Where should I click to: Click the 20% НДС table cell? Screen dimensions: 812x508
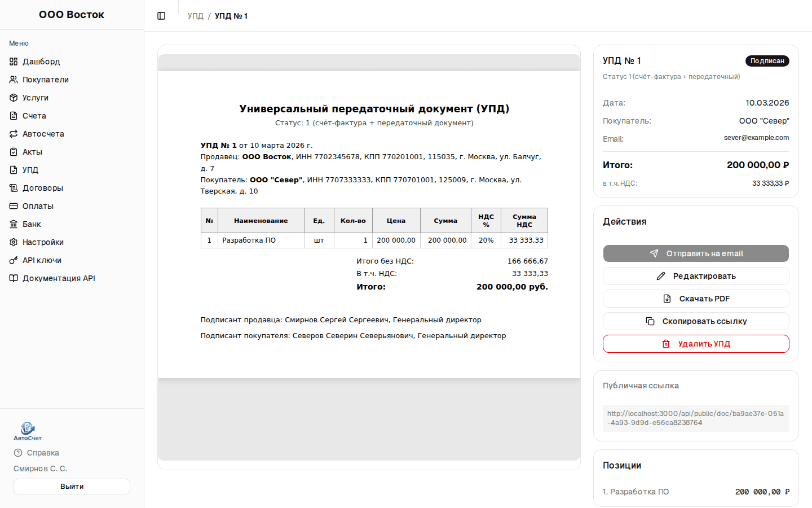point(486,240)
